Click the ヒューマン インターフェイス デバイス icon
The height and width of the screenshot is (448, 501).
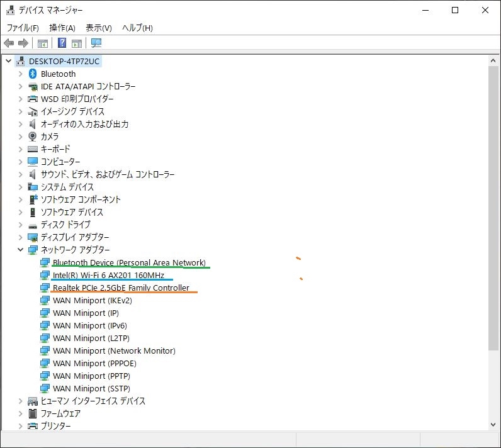tap(32, 401)
